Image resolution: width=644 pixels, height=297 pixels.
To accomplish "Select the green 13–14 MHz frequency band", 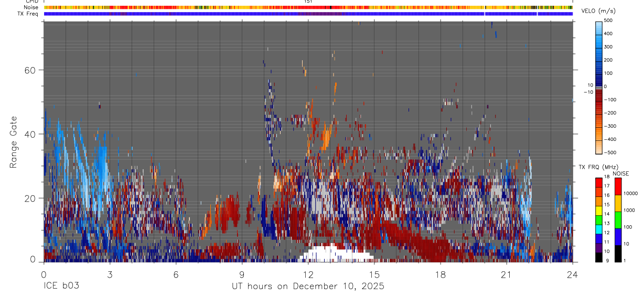I will [598, 220].
